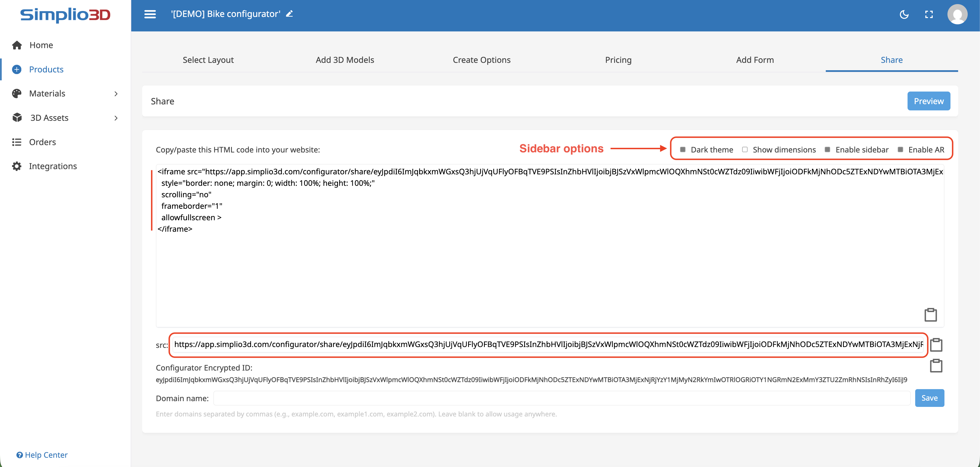The height and width of the screenshot is (467, 980).
Task: Check the Show dimensions checkbox
Action: (x=745, y=149)
